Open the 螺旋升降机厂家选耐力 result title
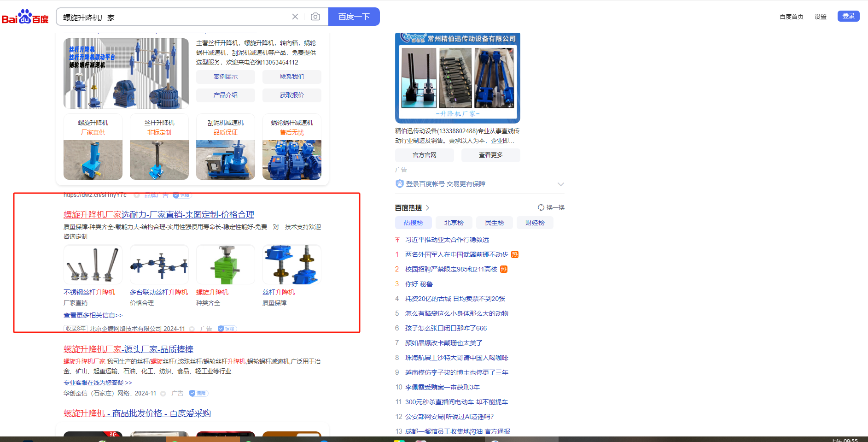This screenshot has width=868, height=442. 159,214
